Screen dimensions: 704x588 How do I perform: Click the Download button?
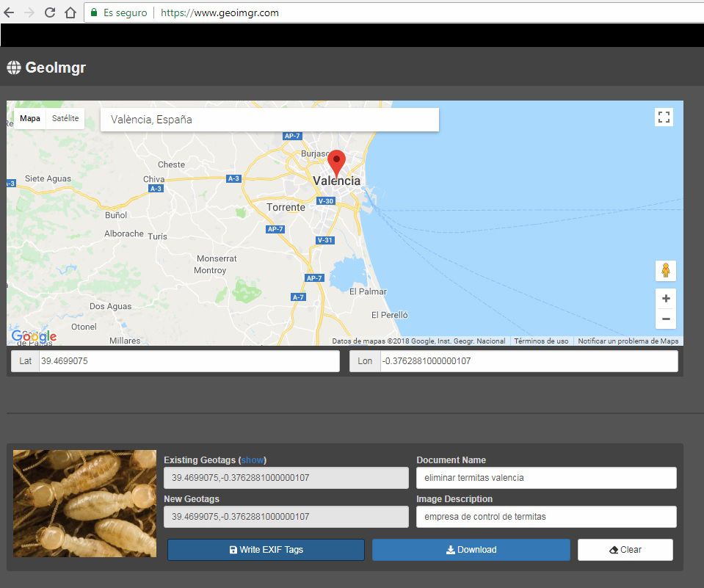[471, 549]
